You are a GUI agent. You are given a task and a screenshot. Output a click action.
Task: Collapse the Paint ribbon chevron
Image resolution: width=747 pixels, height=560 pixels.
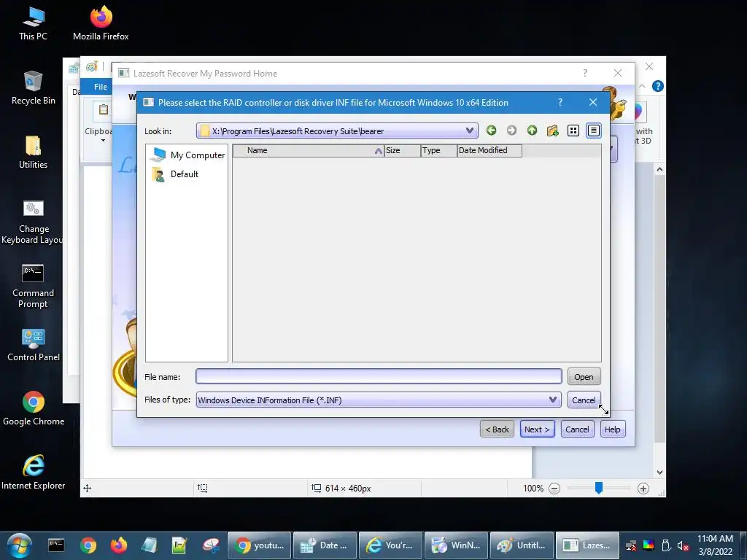pyautogui.click(x=642, y=86)
